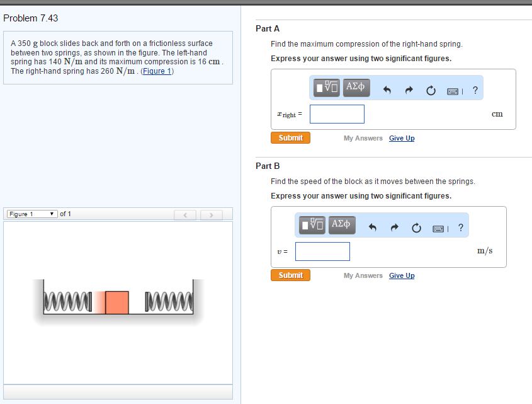Click Give Up for Part A
The height and width of the screenshot is (404, 532).
[x=402, y=138]
